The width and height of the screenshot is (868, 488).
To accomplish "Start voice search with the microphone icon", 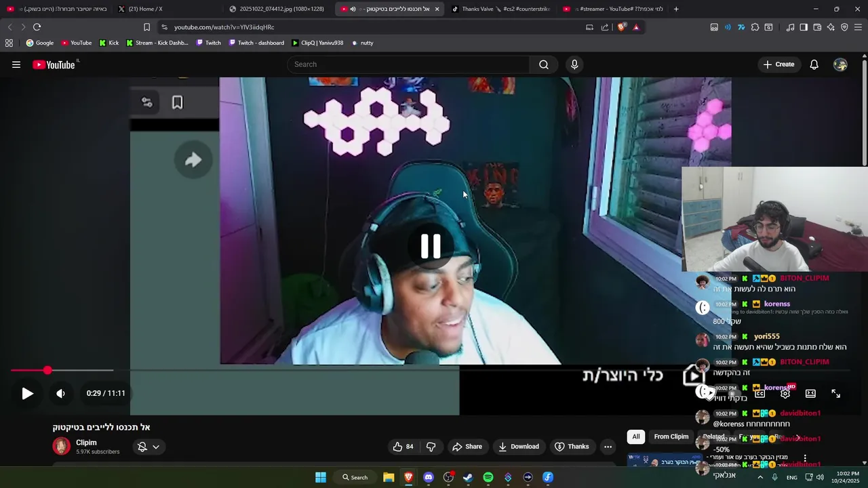I will click(574, 64).
